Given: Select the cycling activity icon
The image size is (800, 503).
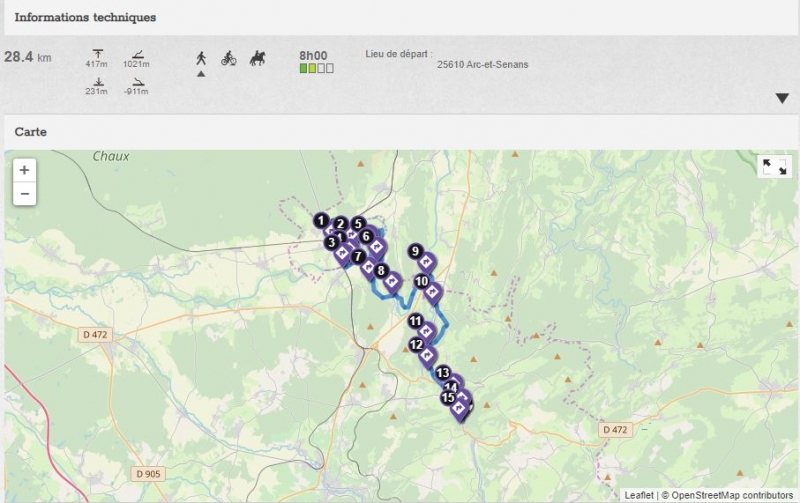Looking at the screenshot, I should click(x=229, y=58).
